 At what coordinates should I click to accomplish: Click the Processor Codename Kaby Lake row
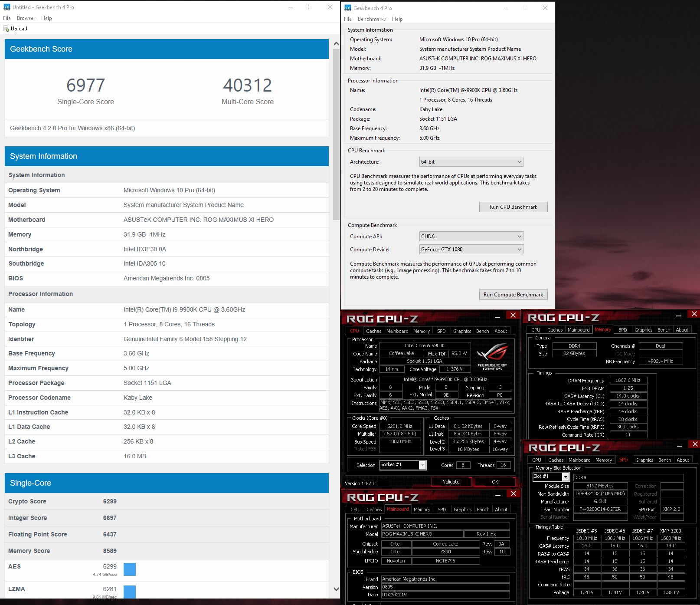click(x=167, y=398)
